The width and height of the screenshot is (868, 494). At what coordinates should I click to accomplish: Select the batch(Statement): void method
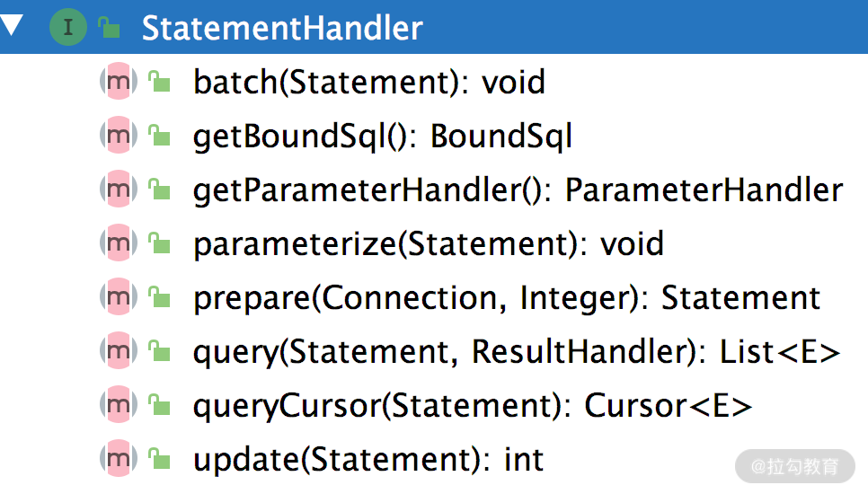click(x=368, y=83)
